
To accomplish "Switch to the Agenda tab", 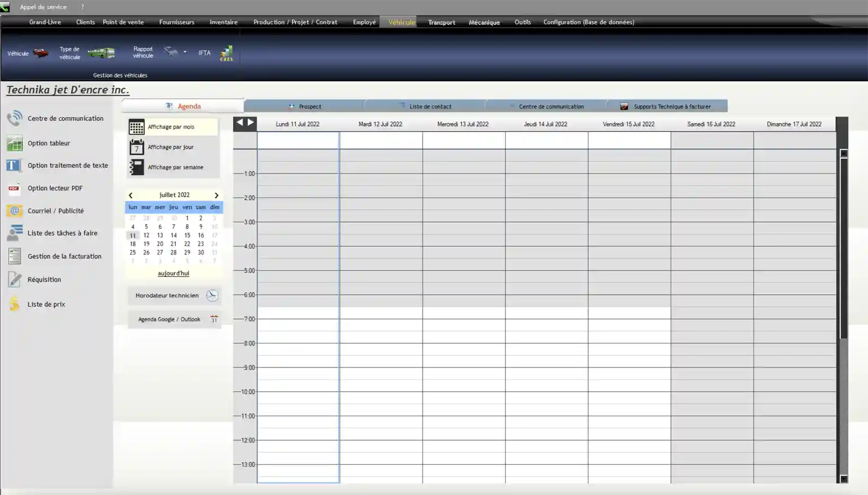I will tap(183, 106).
